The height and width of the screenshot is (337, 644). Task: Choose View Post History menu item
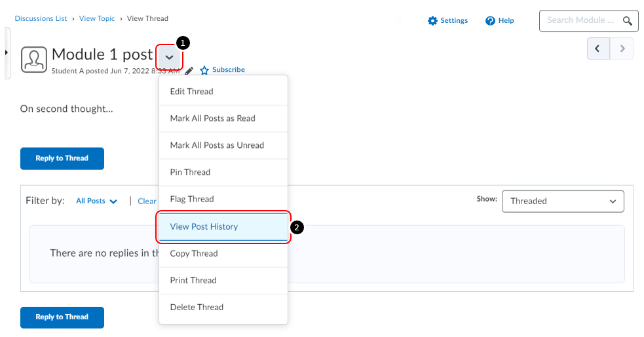tap(204, 227)
